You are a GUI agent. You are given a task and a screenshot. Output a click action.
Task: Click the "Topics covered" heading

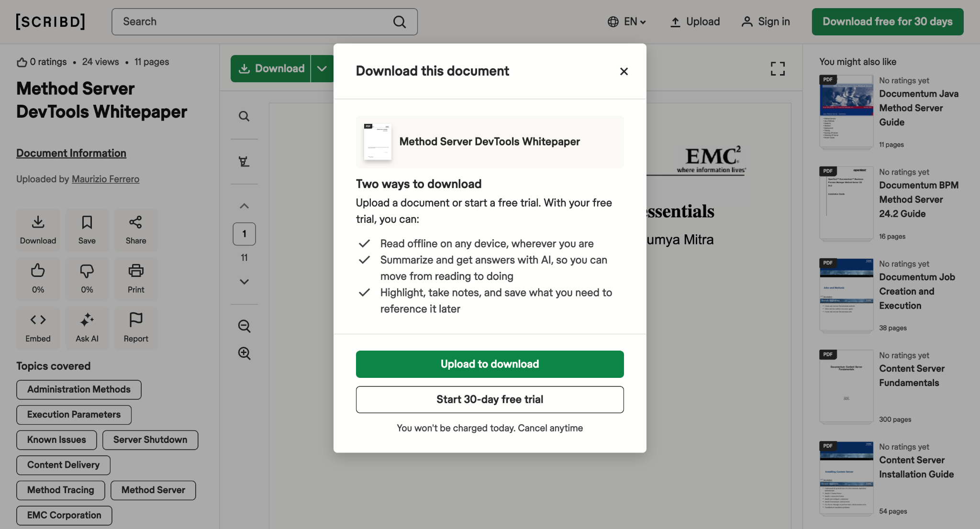point(54,366)
